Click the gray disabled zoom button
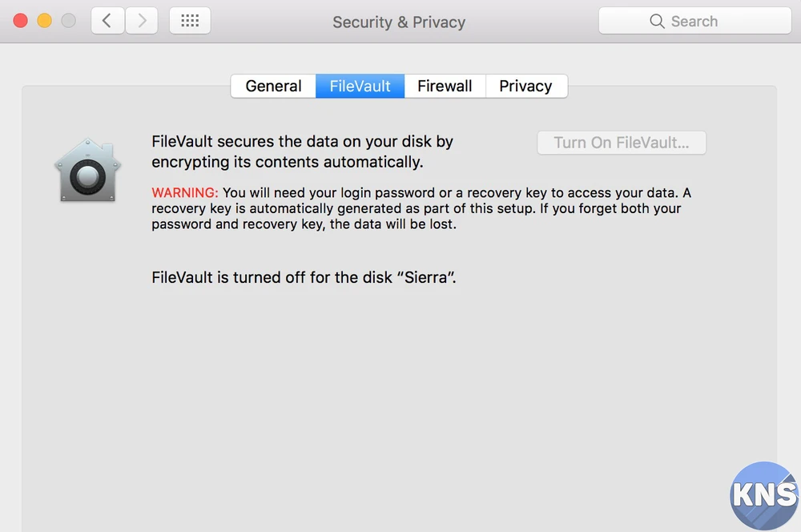The image size is (801, 532). pyautogui.click(x=69, y=21)
